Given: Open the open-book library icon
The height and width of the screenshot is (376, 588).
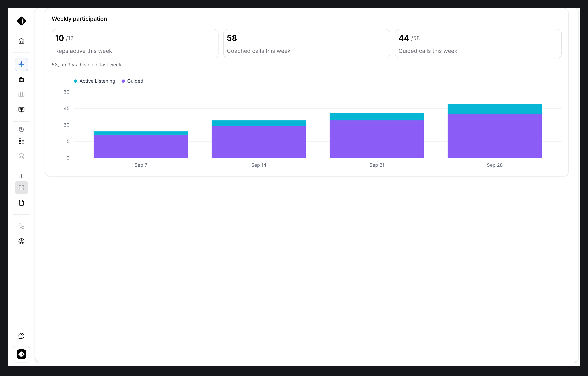Looking at the screenshot, I should coord(21,110).
